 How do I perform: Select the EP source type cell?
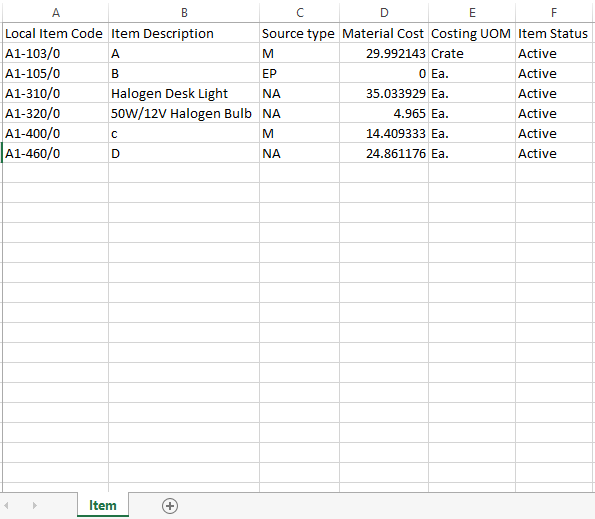(300, 73)
